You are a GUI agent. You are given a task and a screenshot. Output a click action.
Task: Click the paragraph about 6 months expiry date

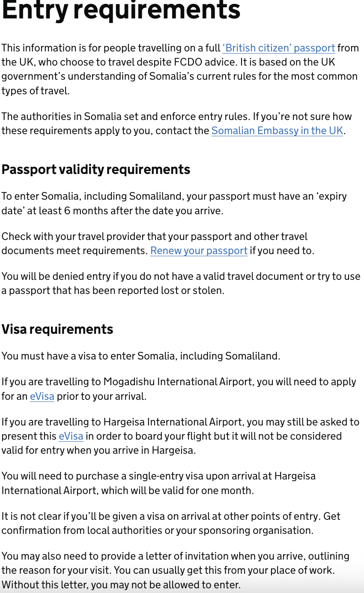tap(171, 204)
